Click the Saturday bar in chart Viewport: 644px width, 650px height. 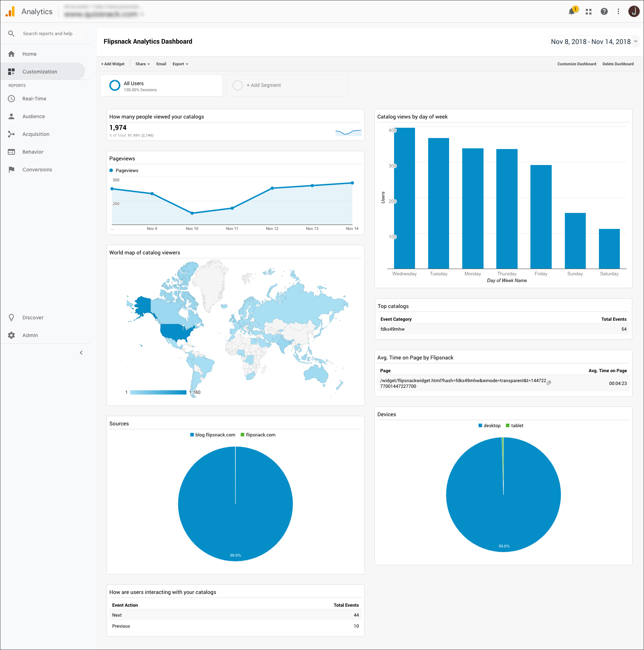tap(609, 249)
